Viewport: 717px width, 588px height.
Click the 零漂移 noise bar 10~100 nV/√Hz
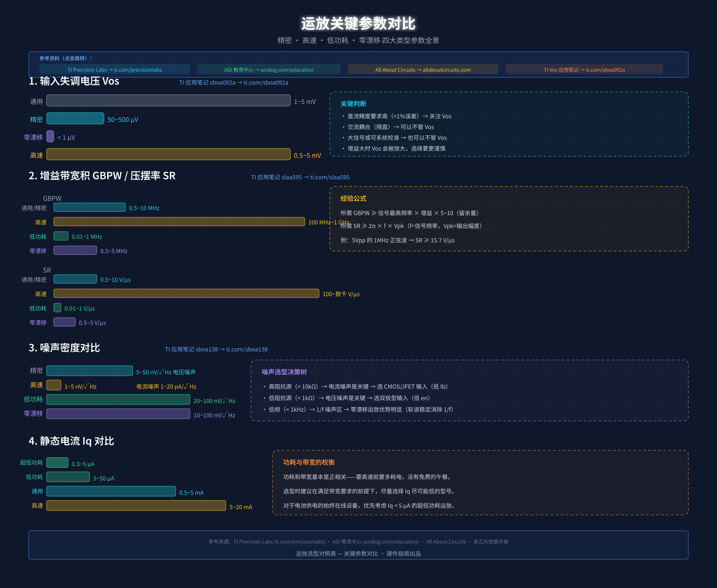point(118,414)
